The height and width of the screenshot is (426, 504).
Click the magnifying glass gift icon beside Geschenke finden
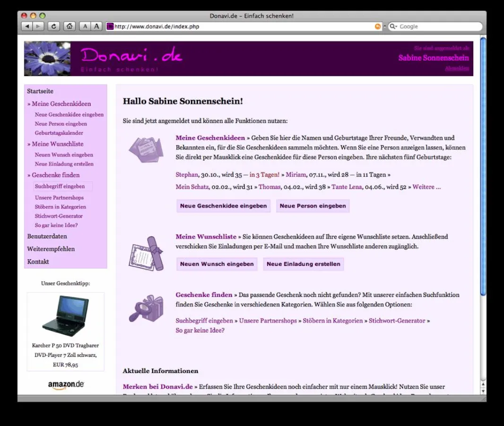[x=146, y=310]
